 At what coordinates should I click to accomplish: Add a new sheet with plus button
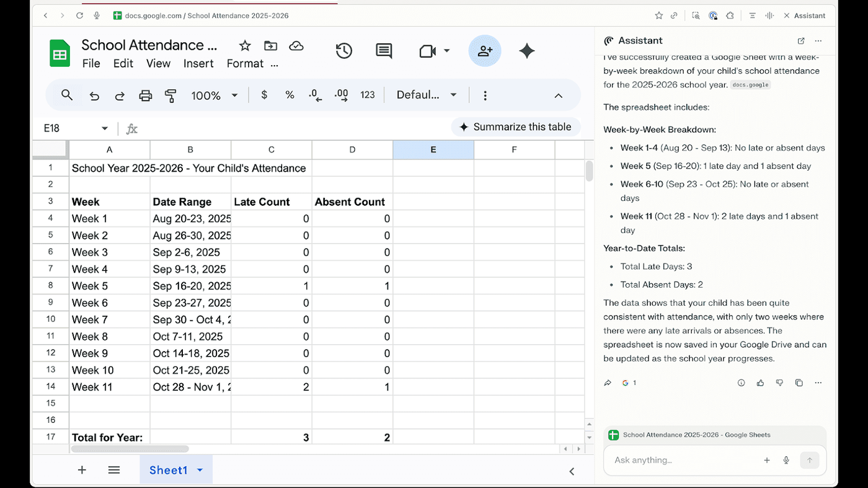pos(82,470)
